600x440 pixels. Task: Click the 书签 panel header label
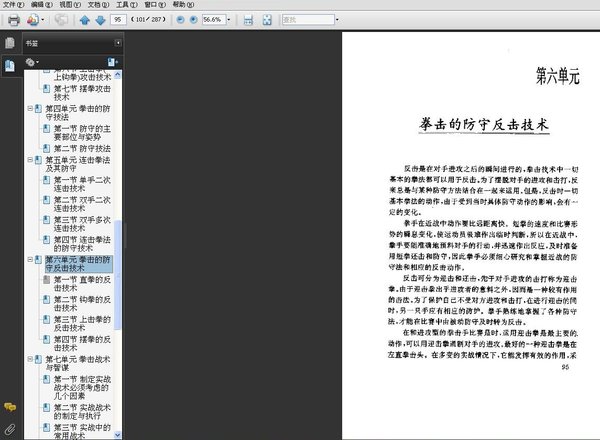point(32,43)
